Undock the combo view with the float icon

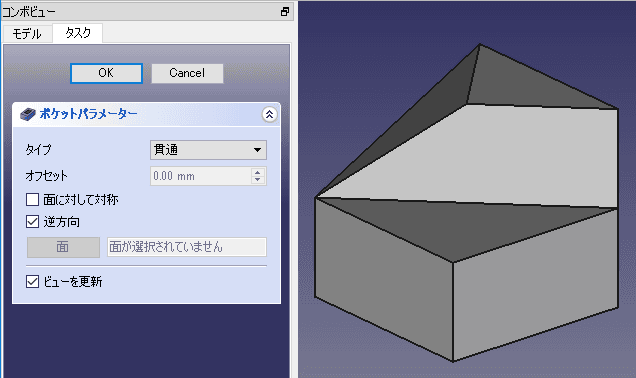pyautogui.click(x=285, y=12)
